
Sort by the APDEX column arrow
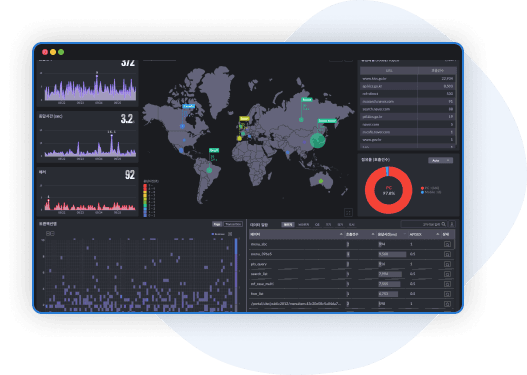point(437,234)
